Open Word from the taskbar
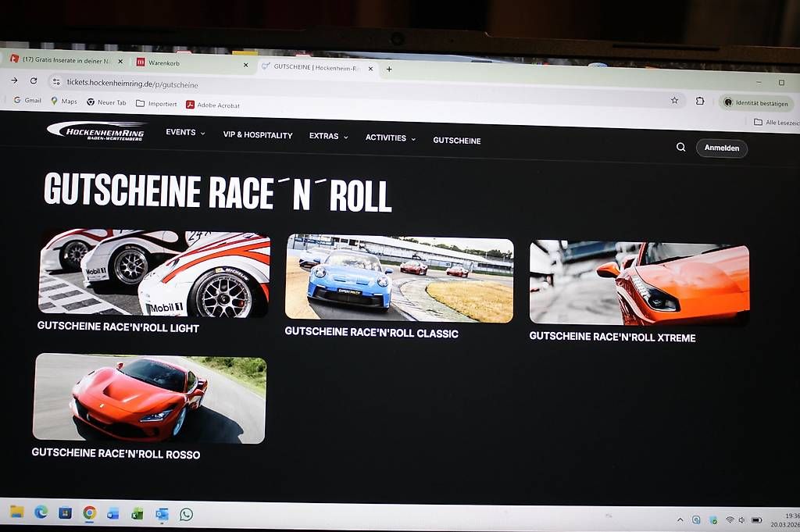 pos(113,513)
